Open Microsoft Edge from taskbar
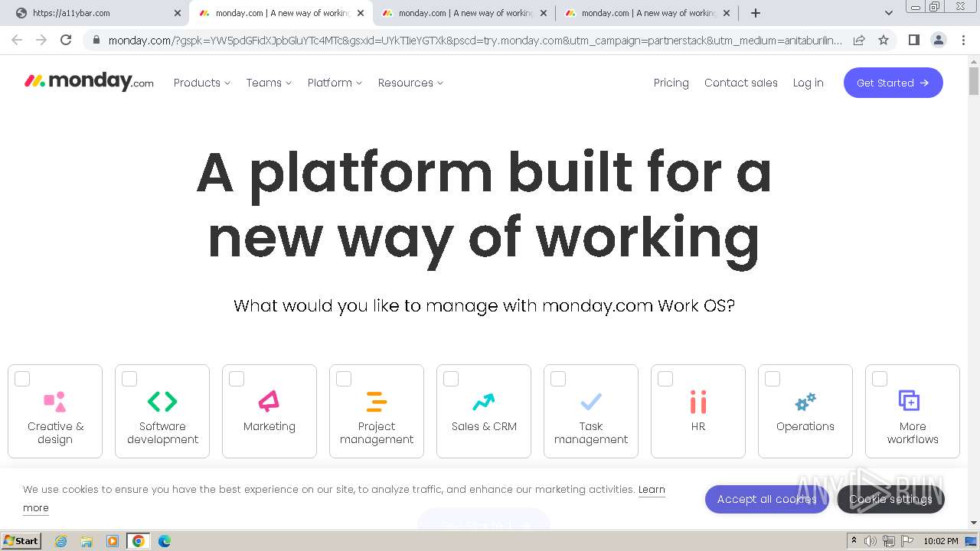 [x=164, y=541]
